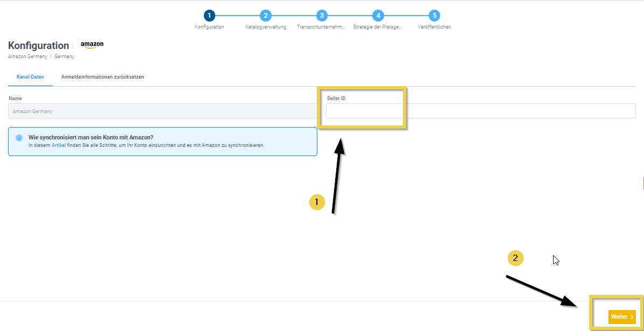Jump to step 4 circle in stepper
644x331 pixels.
tap(378, 16)
